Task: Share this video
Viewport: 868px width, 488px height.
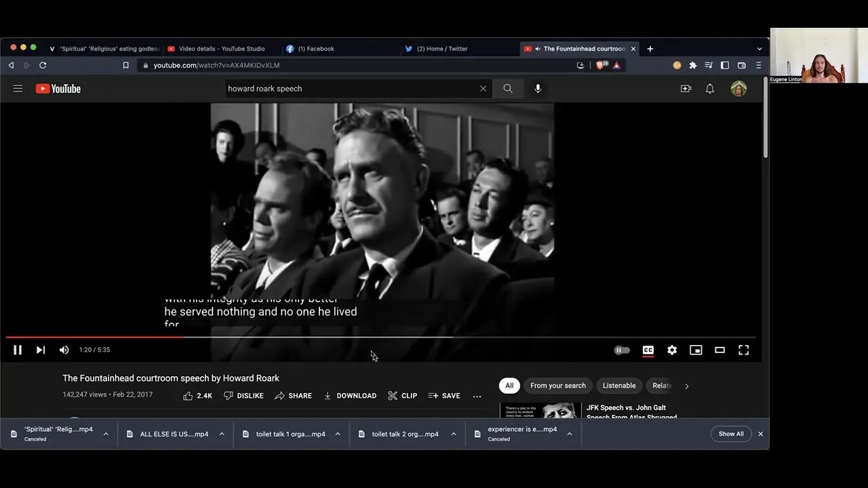Action: tap(293, 396)
